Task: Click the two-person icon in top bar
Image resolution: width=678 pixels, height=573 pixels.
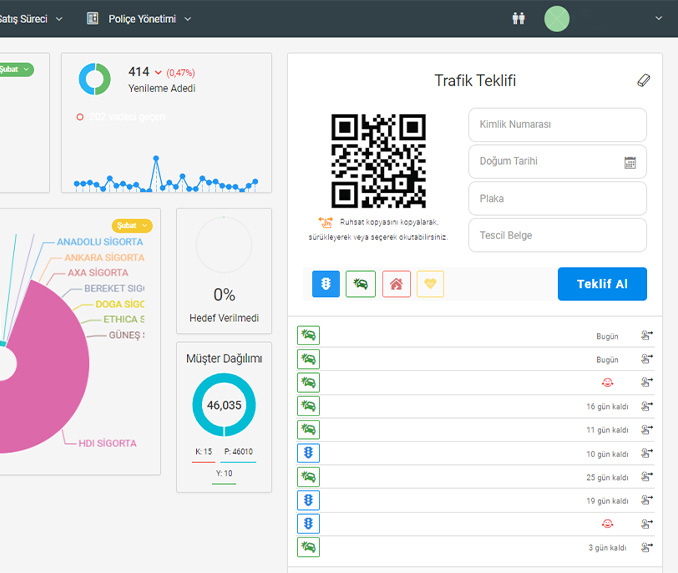Action: [518, 18]
